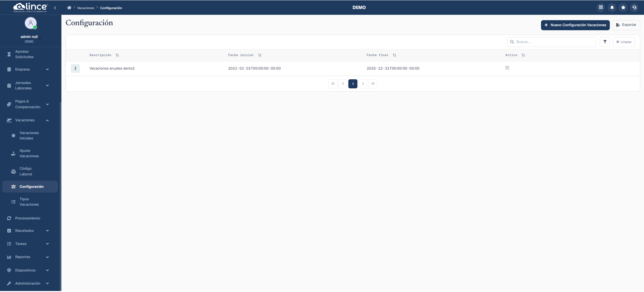This screenshot has height=292, width=644.
Task: Click the 2025-12-31T00:00:00-05:00 date cell
Action: 393,69
